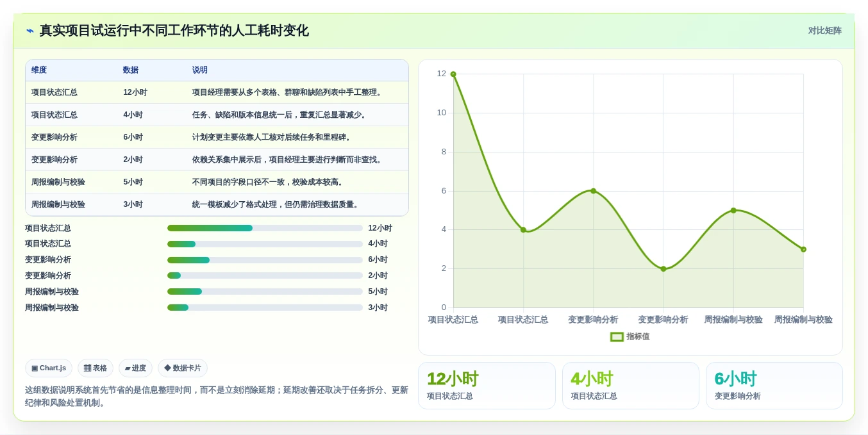Select the 数据卡片 tag chip

[183, 368]
